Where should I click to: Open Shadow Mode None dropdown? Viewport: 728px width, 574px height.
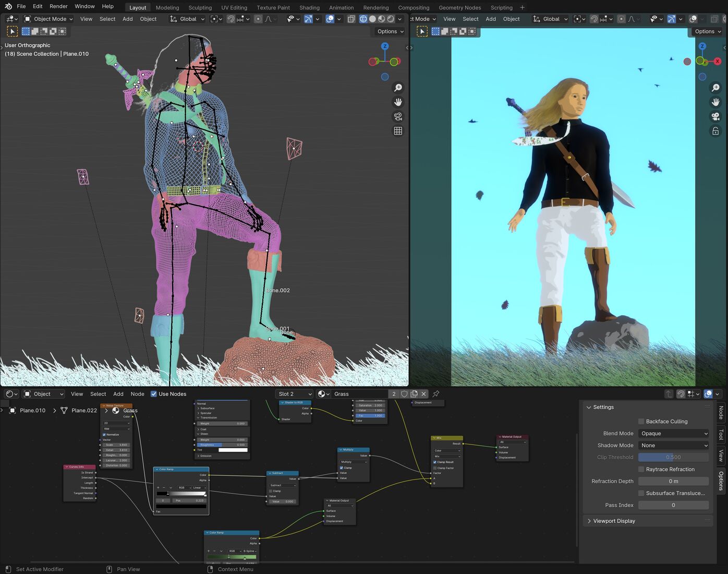[673, 446]
